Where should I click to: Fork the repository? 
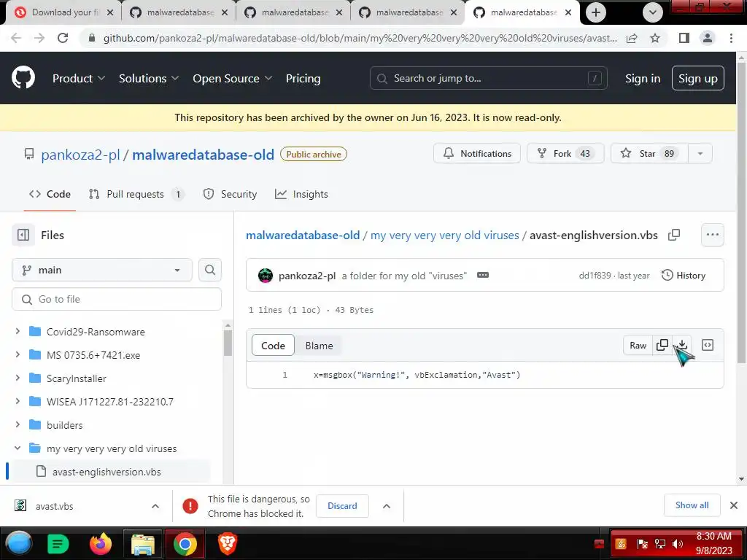tap(565, 153)
